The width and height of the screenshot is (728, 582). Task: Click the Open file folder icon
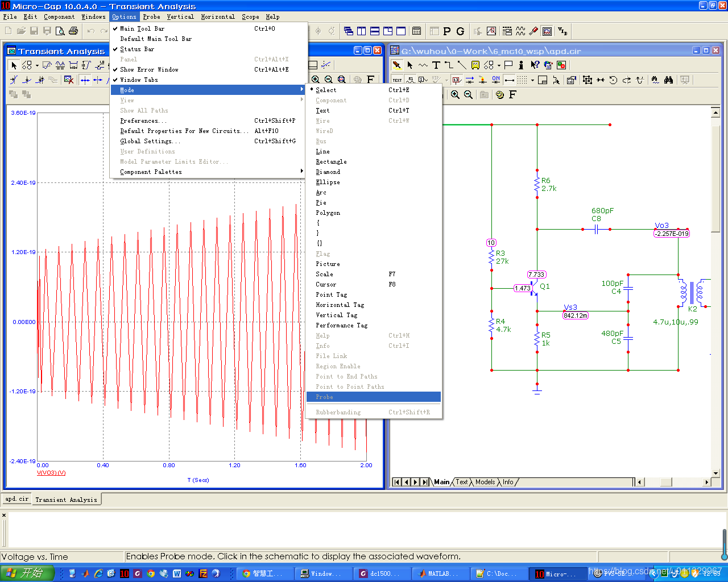point(21,31)
